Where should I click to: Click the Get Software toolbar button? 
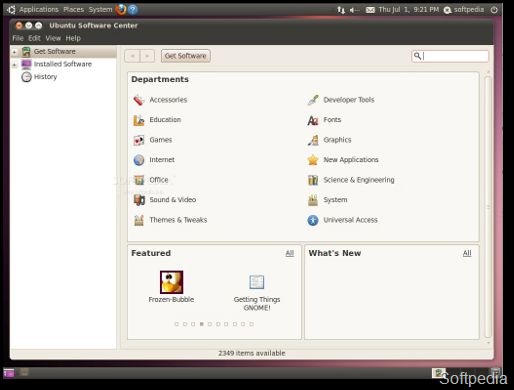point(186,56)
